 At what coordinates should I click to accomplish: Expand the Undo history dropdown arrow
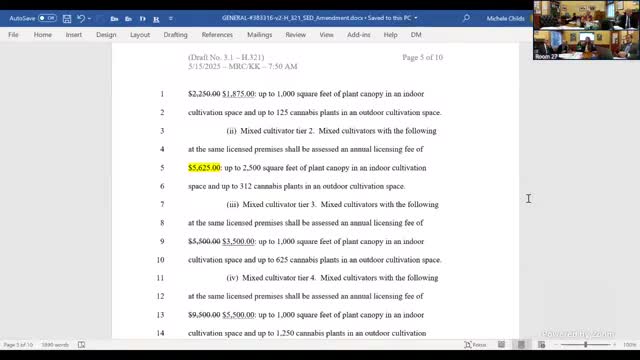click(89, 19)
